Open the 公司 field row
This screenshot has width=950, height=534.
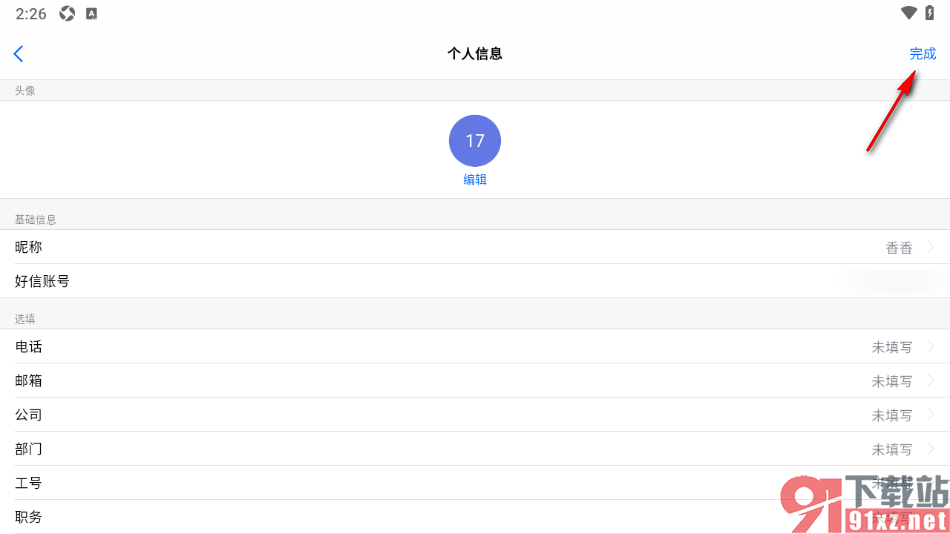click(x=475, y=415)
